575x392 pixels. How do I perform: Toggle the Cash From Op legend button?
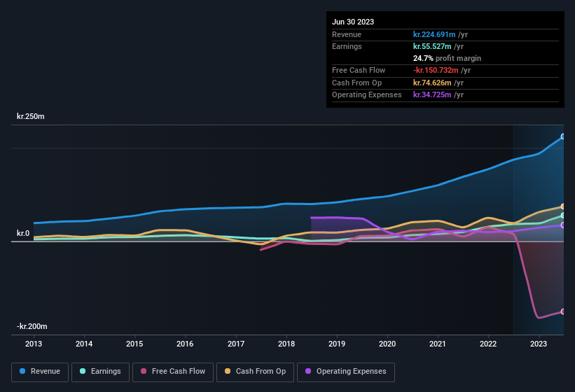click(255, 372)
